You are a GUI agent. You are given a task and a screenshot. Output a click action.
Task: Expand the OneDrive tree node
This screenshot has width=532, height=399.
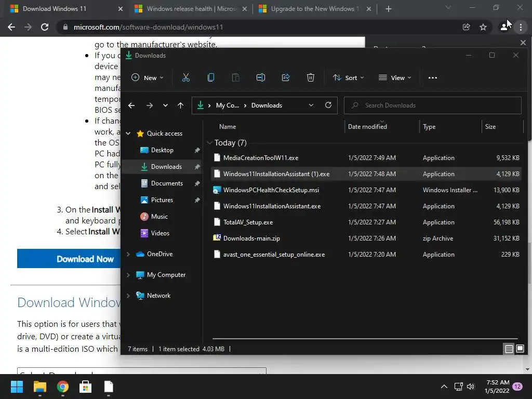pos(128,254)
